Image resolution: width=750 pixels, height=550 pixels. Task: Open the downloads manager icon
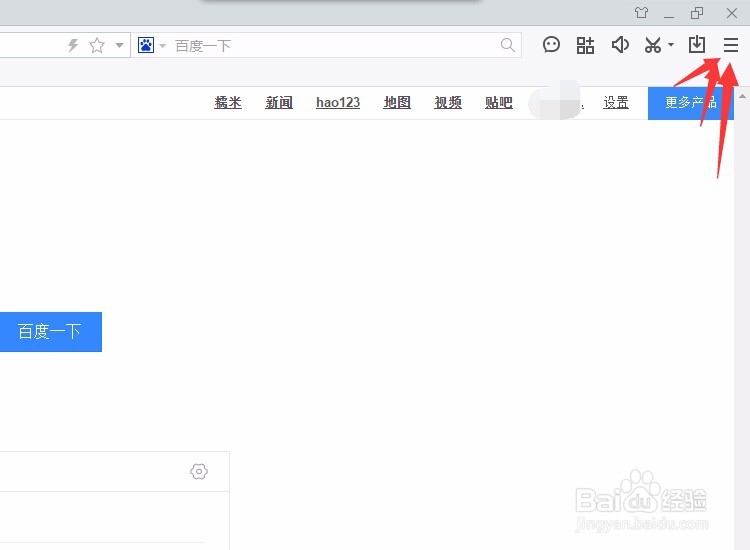click(697, 45)
